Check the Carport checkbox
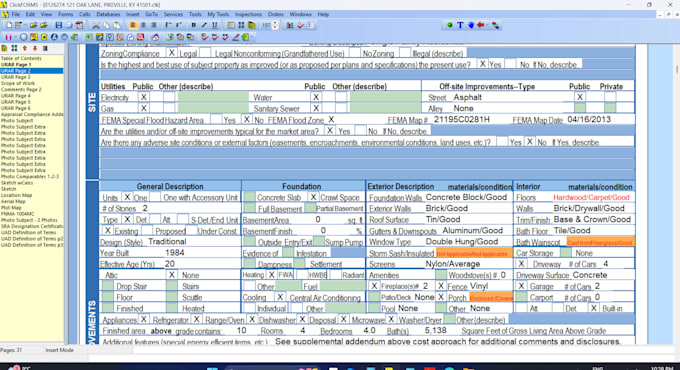The image size is (680, 370). point(522,297)
